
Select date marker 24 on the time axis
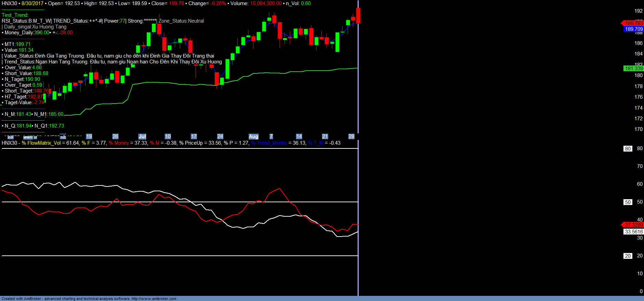(x=220, y=136)
